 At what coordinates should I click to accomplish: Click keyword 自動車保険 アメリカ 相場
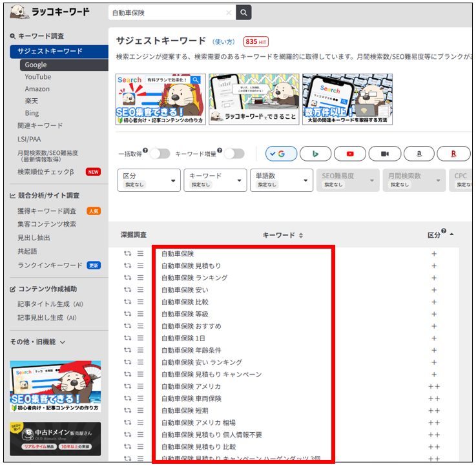coord(198,422)
